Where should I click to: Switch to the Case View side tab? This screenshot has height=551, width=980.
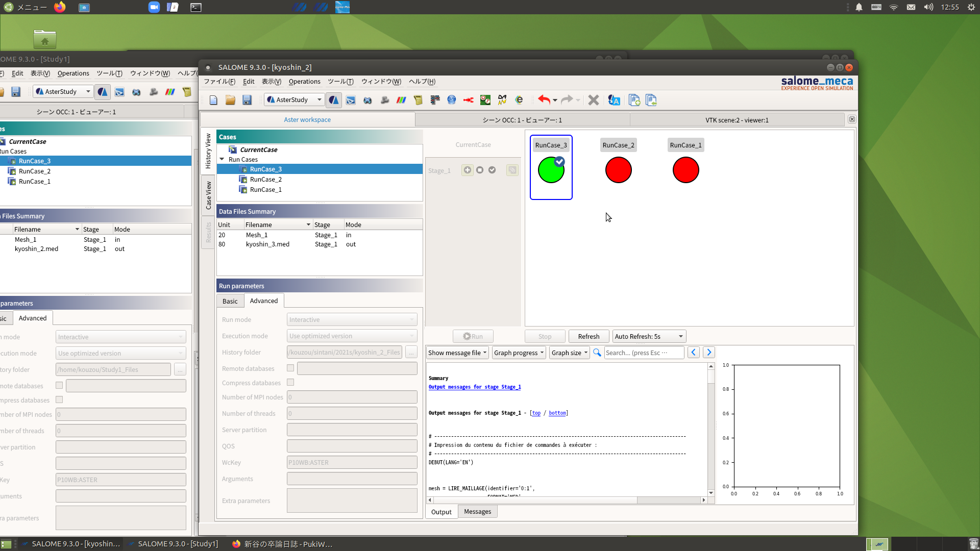[x=208, y=195]
